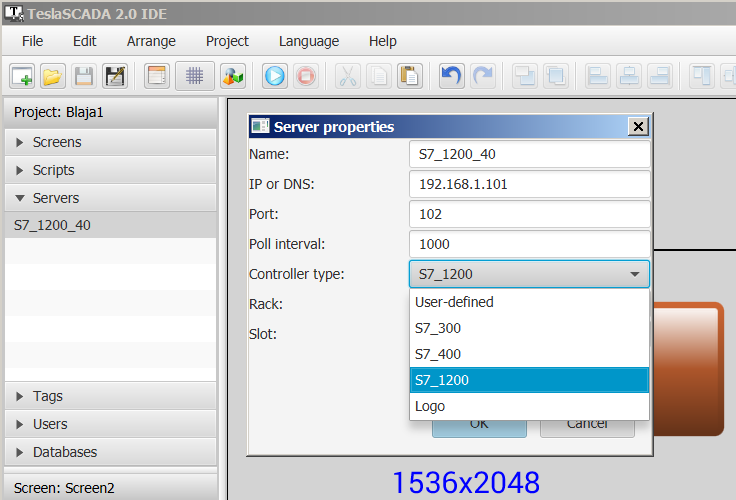Choose S7_300 from controller type list
Image resolution: width=736 pixels, height=500 pixels.
point(529,328)
